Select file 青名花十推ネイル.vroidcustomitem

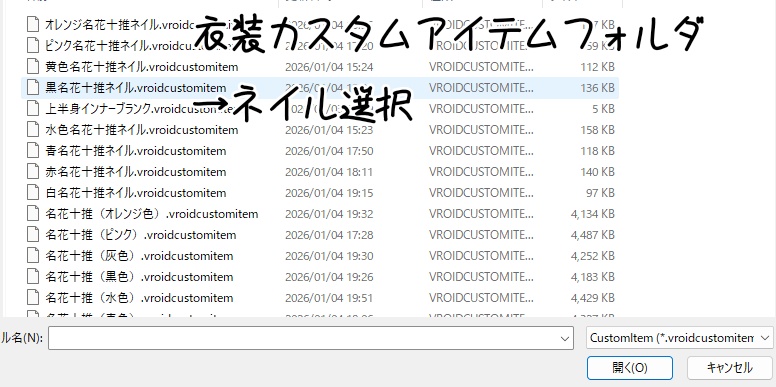tap(136, 151)
